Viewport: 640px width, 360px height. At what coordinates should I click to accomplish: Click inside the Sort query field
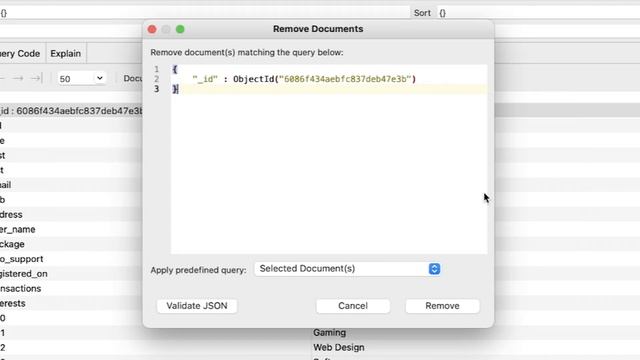click(539, 13)
